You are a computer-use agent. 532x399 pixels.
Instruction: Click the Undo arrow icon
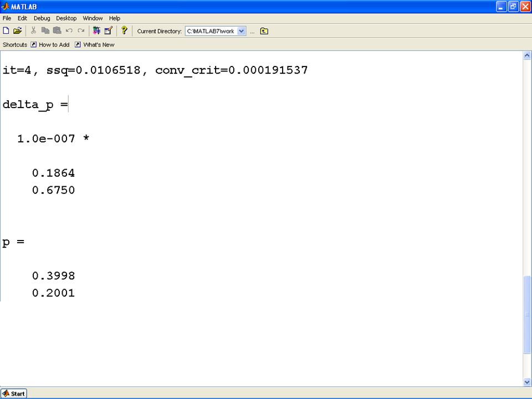tap(69, 31)
